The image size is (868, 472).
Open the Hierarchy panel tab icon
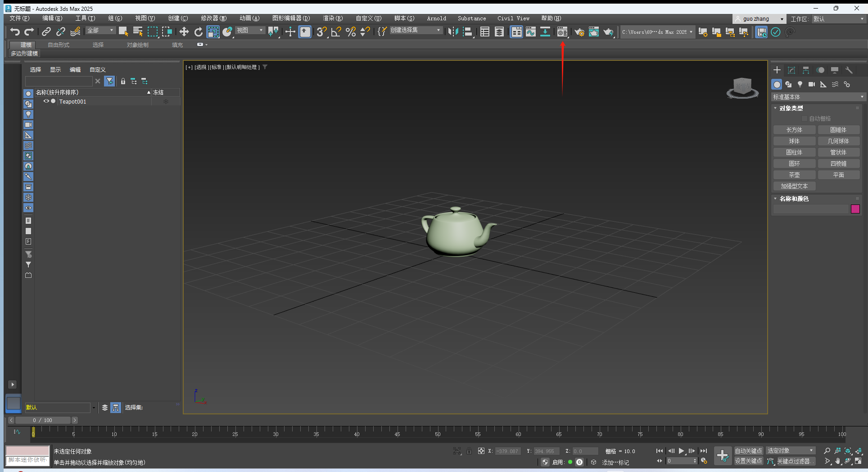806,70
